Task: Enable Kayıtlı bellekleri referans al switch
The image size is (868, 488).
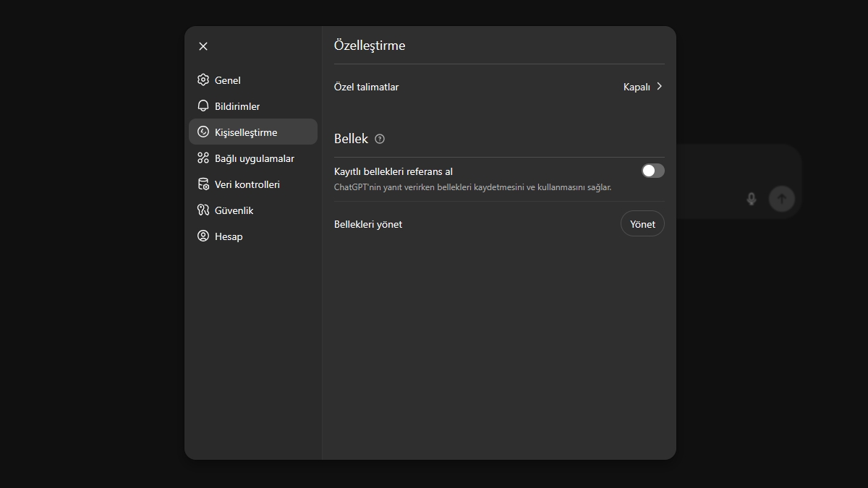Action: pyautogui.click(x=652, y=171)
